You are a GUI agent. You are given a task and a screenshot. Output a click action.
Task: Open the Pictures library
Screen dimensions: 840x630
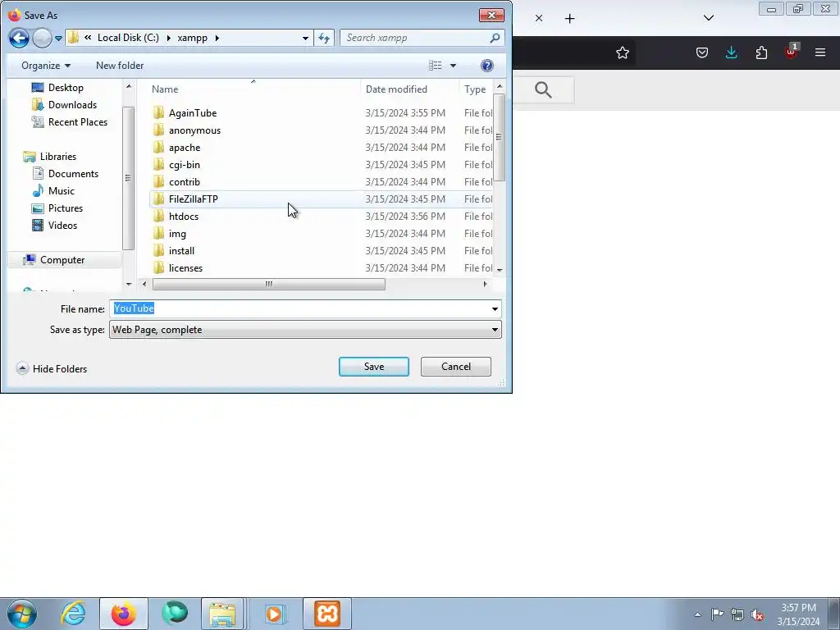click(57, 208)
